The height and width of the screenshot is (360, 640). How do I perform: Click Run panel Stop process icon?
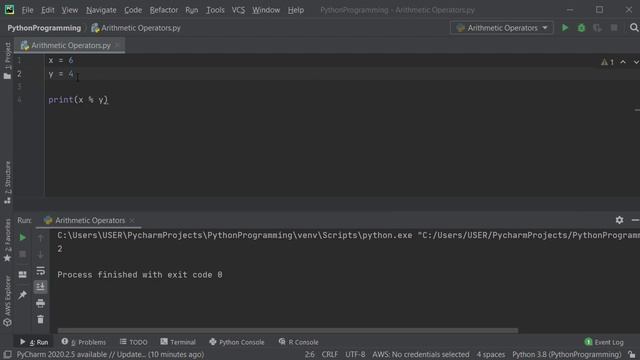point(23,254)
